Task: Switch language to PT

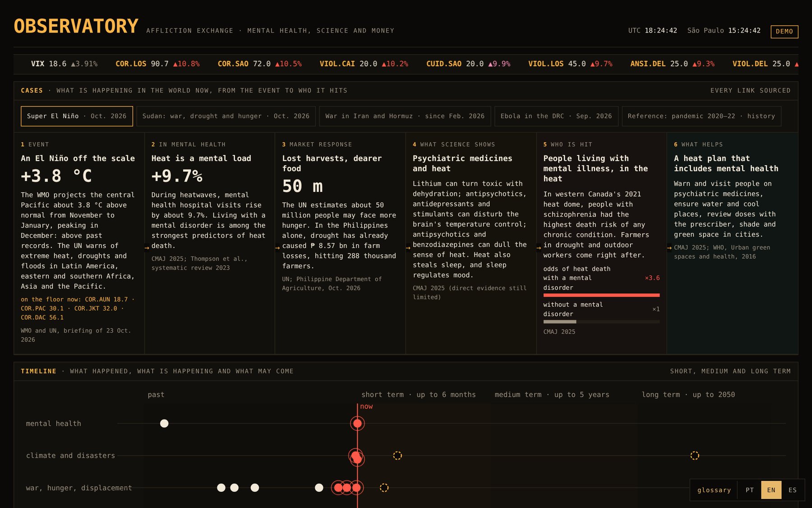Action: tap(750, 490)
